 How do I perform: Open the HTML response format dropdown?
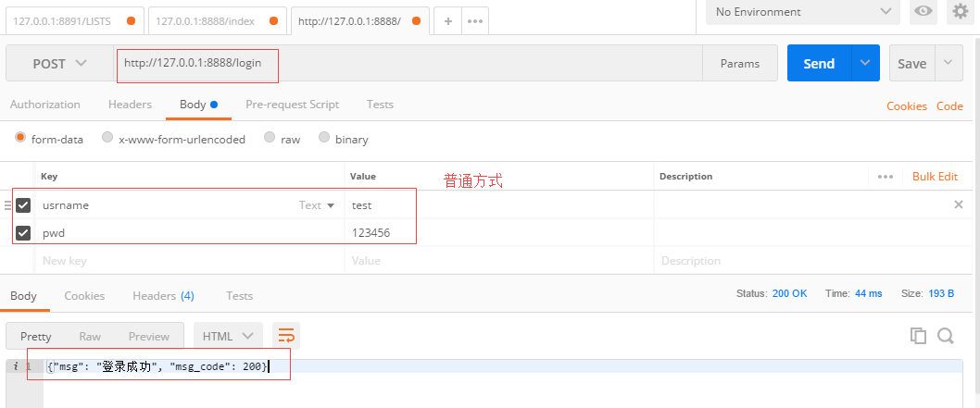pyautogui.click(x=228, y=336)
